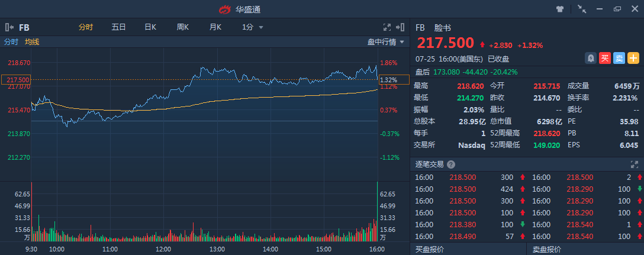Screen dimensions: 644x255
Task: Open help for 逐笔交易
Action: pyautogui.click(x=451, y=164)
